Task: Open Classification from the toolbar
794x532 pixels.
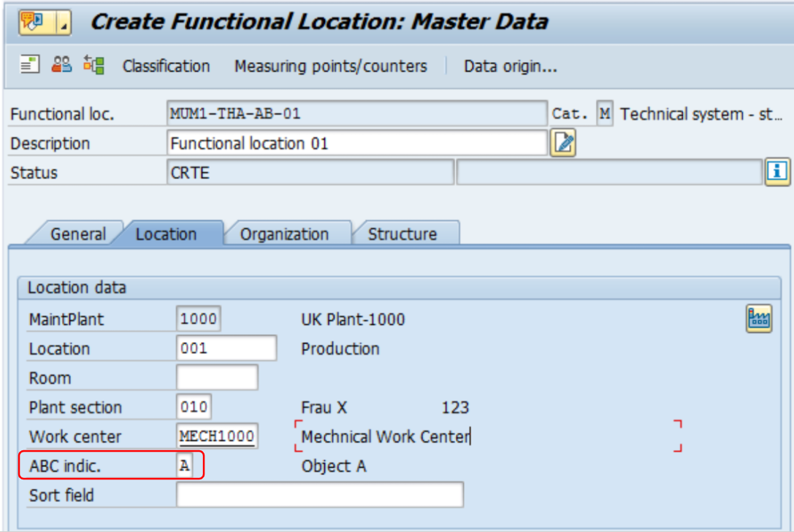Action: click(166, 66)
